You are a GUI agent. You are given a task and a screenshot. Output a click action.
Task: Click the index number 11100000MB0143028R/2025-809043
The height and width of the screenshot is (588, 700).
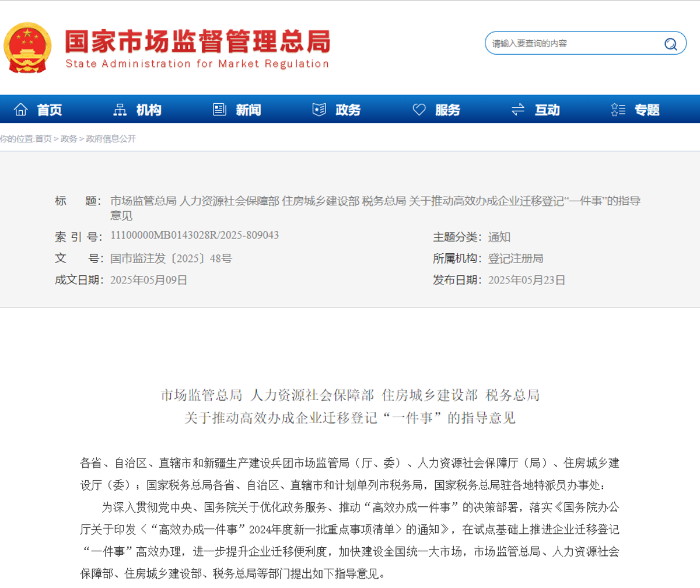click(194, 235)
